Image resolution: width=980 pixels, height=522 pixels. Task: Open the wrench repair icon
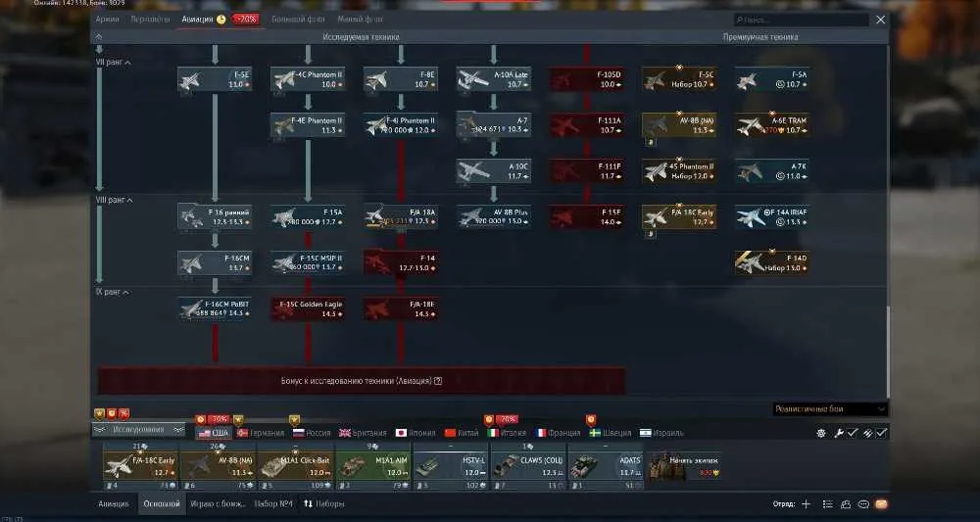pyautogui.click(x=840, y=433)
